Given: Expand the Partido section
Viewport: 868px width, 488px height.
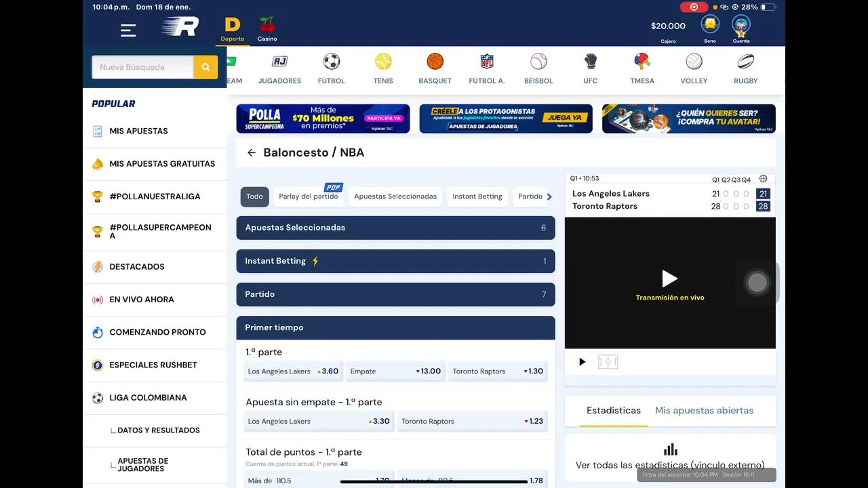Looking at the screenshot, I should pos(395,294).
